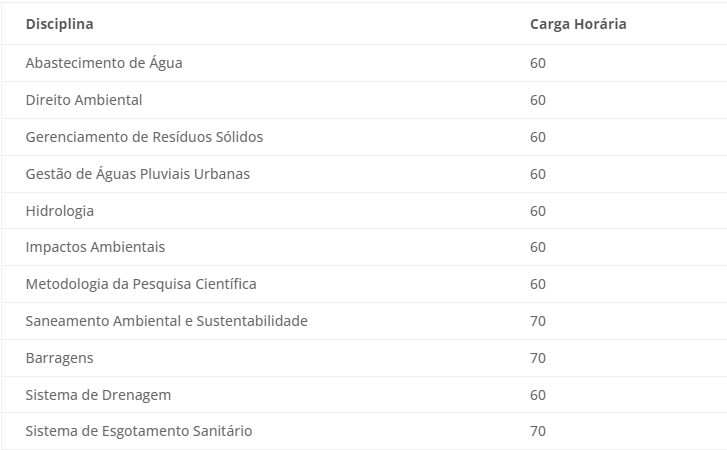The width and height of the screenshot is (727, 450).
Task: Click the 60 hours for Abastecimento de Água
Action: click(x=538, y=63)
